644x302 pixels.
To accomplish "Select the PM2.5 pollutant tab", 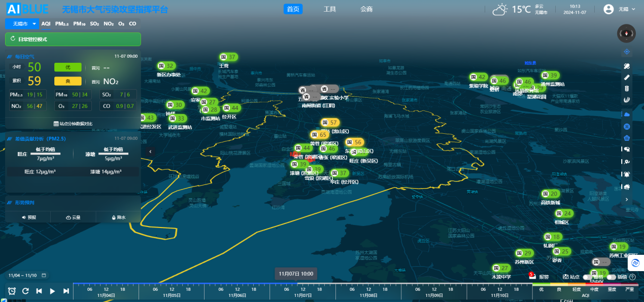I will pyautogui.click(x=62, y=24).
